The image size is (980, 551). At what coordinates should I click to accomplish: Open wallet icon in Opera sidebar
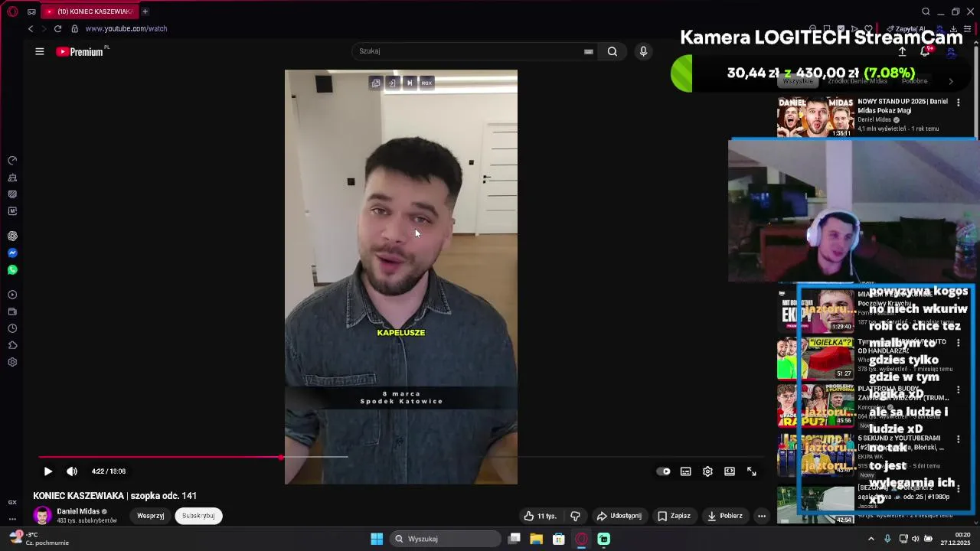click(12, 311)
